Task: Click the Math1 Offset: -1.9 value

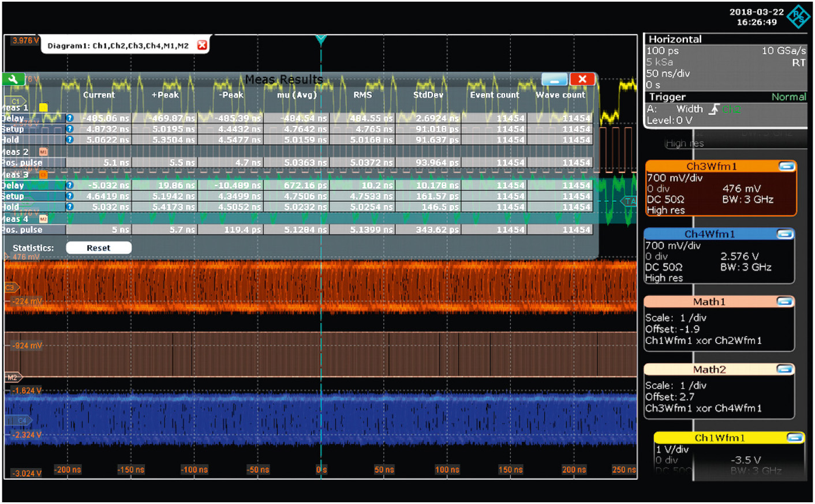Action: pos(672,329)
